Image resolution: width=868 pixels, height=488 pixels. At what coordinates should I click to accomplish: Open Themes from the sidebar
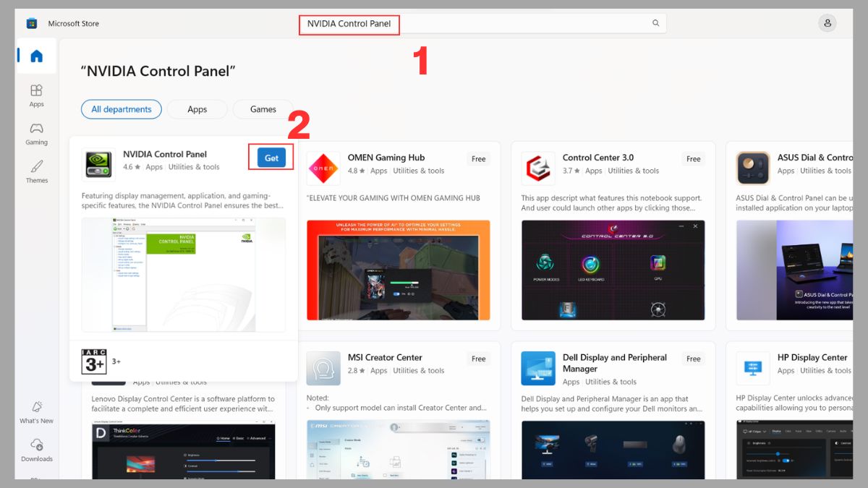point(36,172)
